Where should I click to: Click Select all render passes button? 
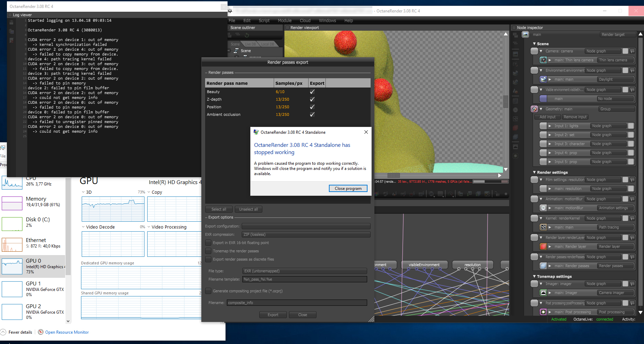219,209
